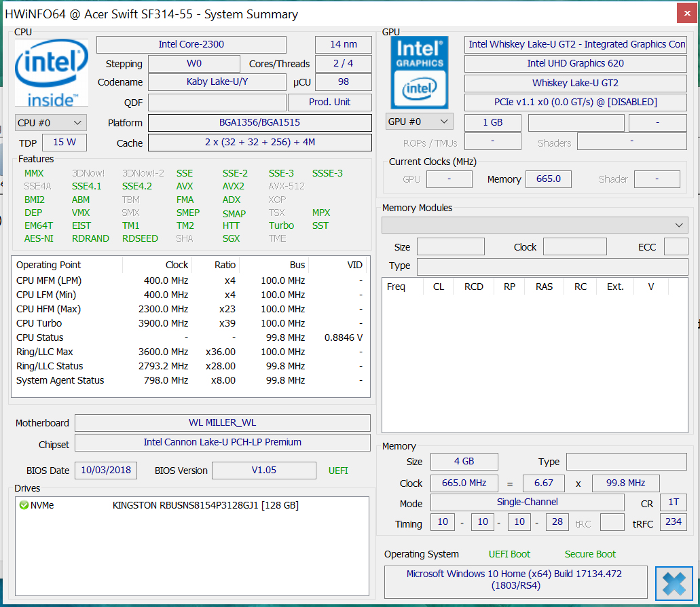Screen dimensions: 700x607
Task: Click the WL MILLER_WL motherboard field
Action: [x=222, y=423]
